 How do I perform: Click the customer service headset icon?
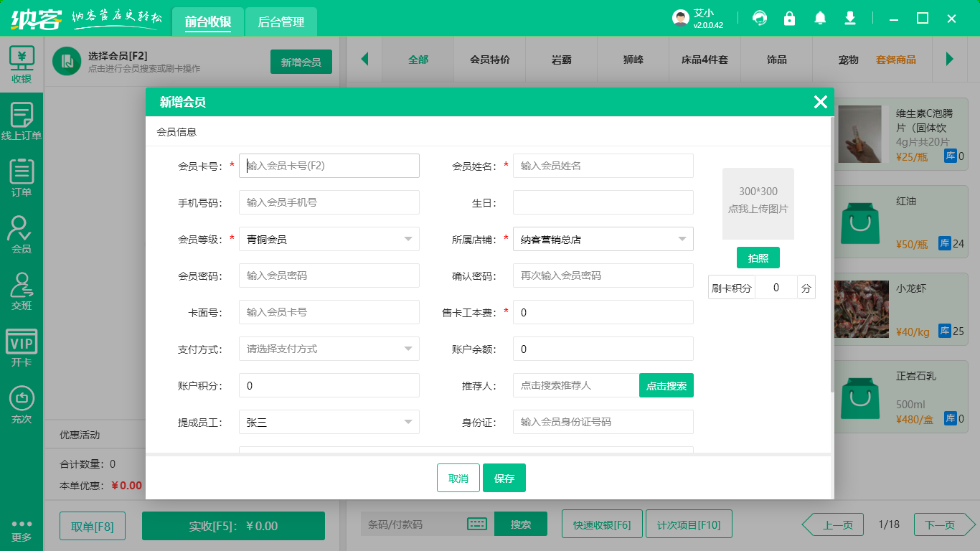pos(760,19)
